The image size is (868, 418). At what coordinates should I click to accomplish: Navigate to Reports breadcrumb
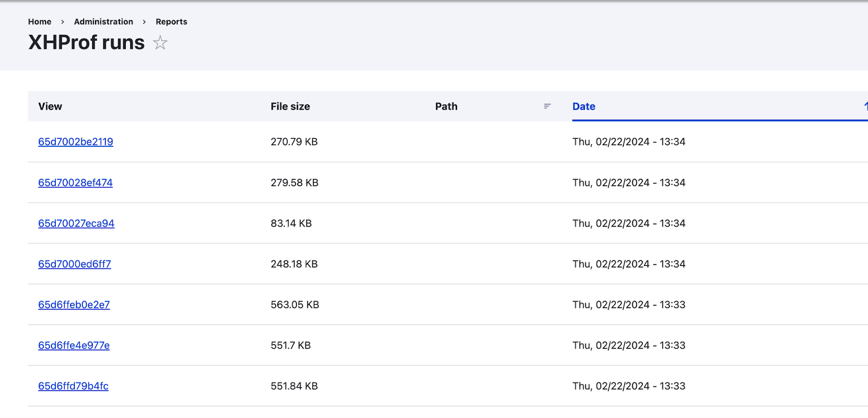(x=171, y=22)
